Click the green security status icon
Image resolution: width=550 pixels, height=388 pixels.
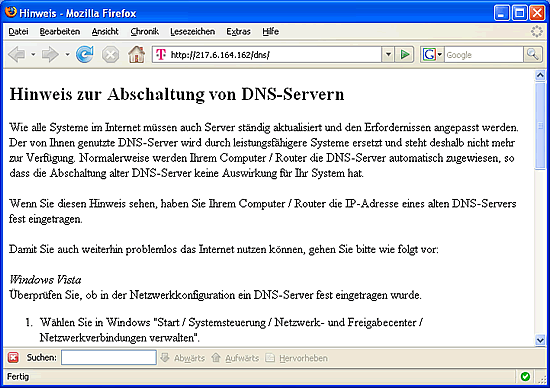point(525,376)
